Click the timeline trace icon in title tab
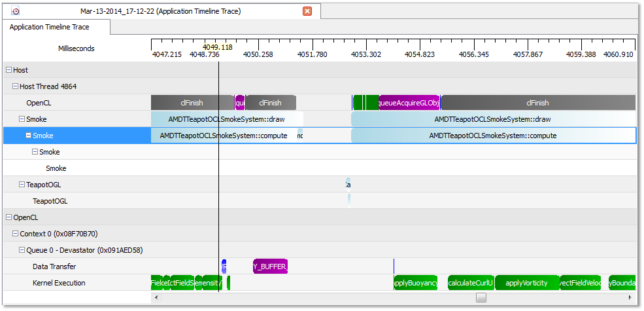Screen dimensions: 644x311 (x=16, y=11)
